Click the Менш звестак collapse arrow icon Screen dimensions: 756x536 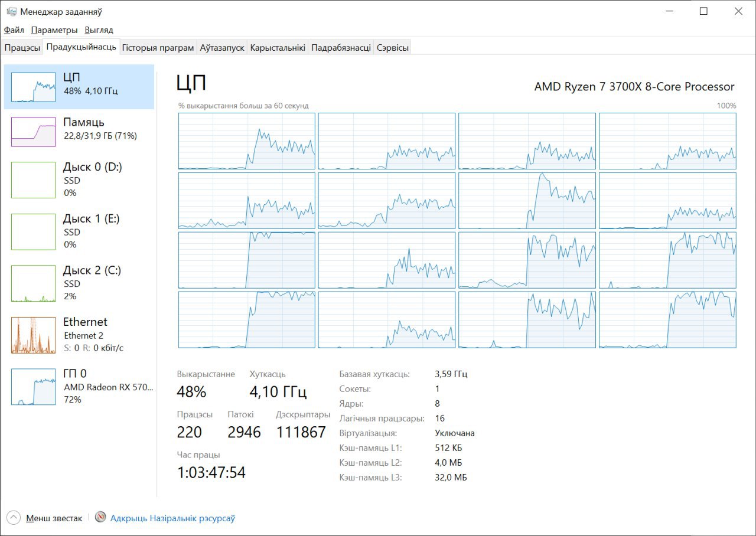[14, 518]
